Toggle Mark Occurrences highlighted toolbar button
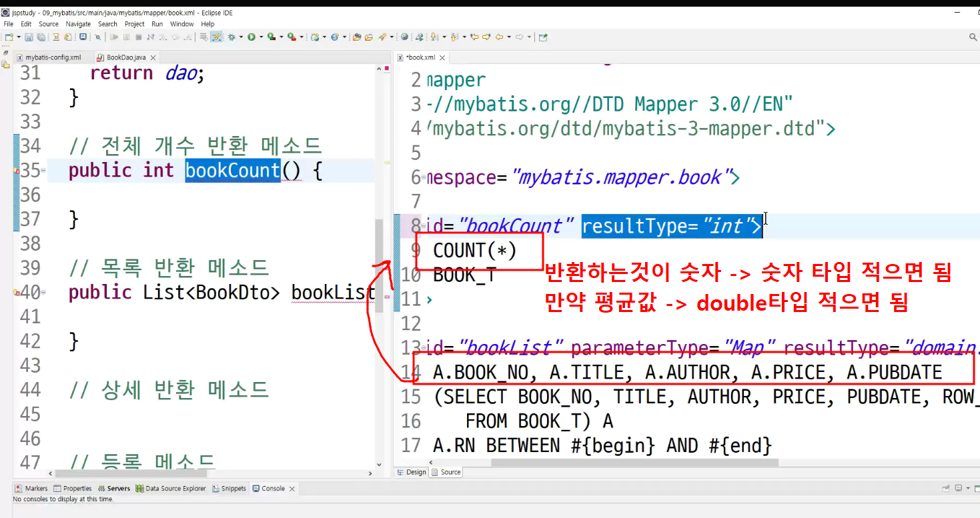The height and width of the screenshot is (518, 980). pos(216,37)
